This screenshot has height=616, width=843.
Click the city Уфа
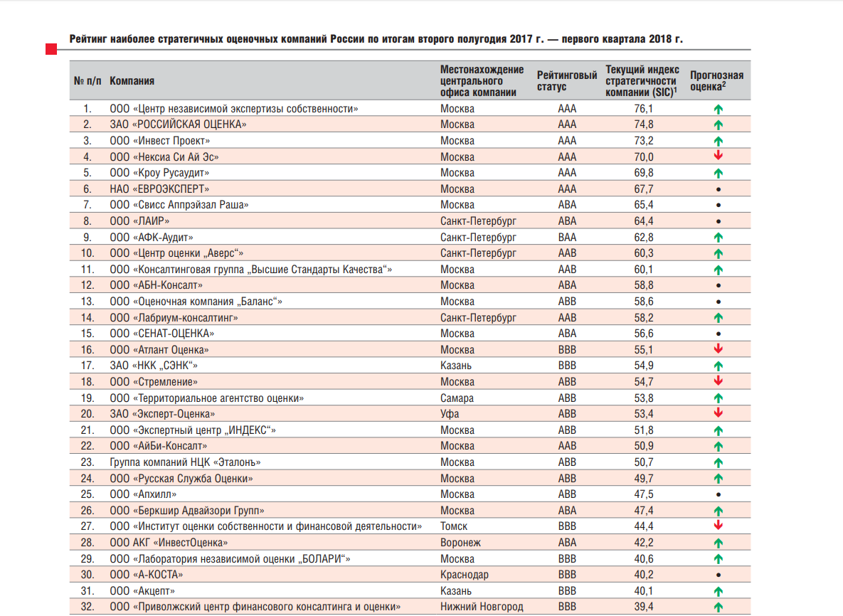tap(450, 414)
